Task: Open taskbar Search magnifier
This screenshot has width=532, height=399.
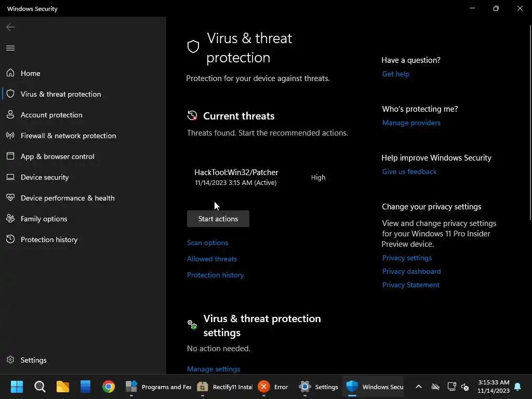Action: click(39, 387)
